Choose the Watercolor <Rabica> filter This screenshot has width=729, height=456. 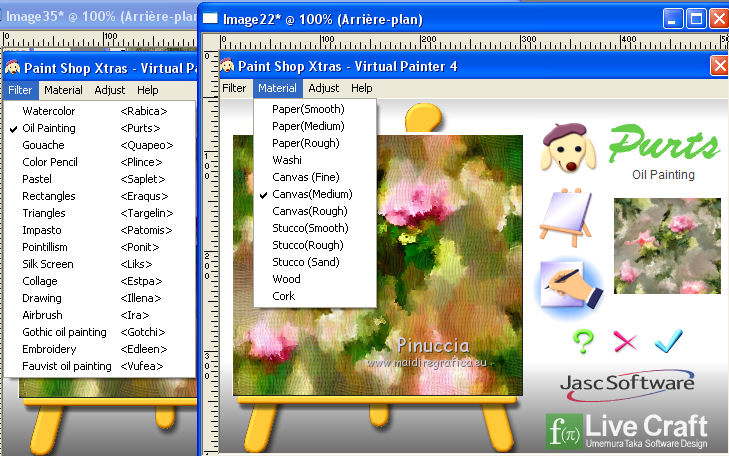pyautogui.click(x=99, y=111)
